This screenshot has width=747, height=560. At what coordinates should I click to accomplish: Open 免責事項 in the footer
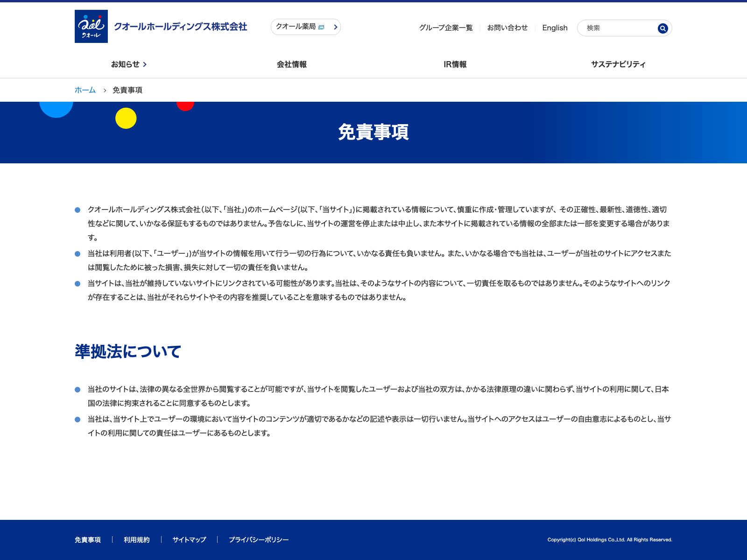(x=88, y=540)
